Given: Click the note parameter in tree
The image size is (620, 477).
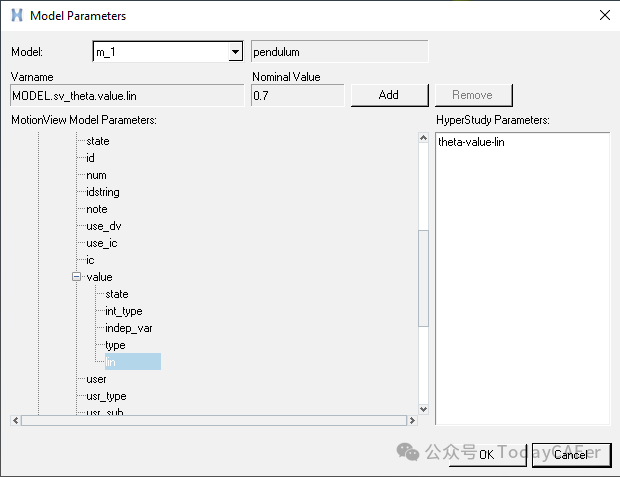Looking at the screenshot, I should click(97, 209).
